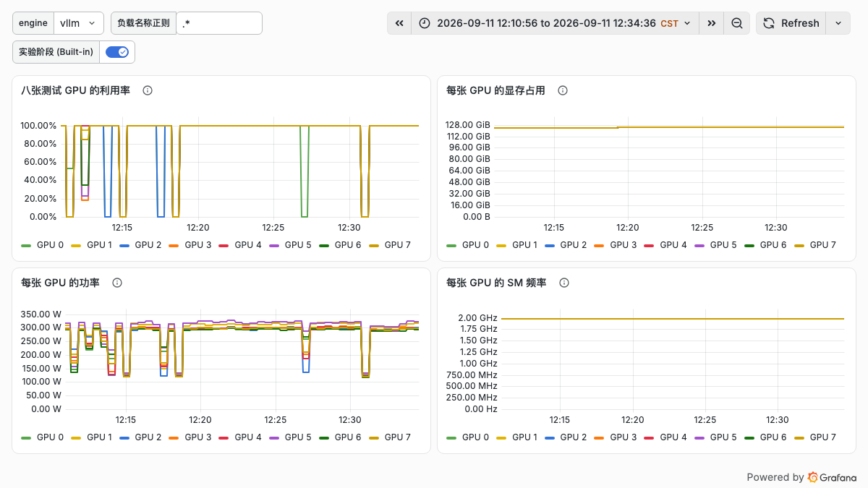Zoom out the time range
This screenshot has height=488, width=868.
pos(736,23)
